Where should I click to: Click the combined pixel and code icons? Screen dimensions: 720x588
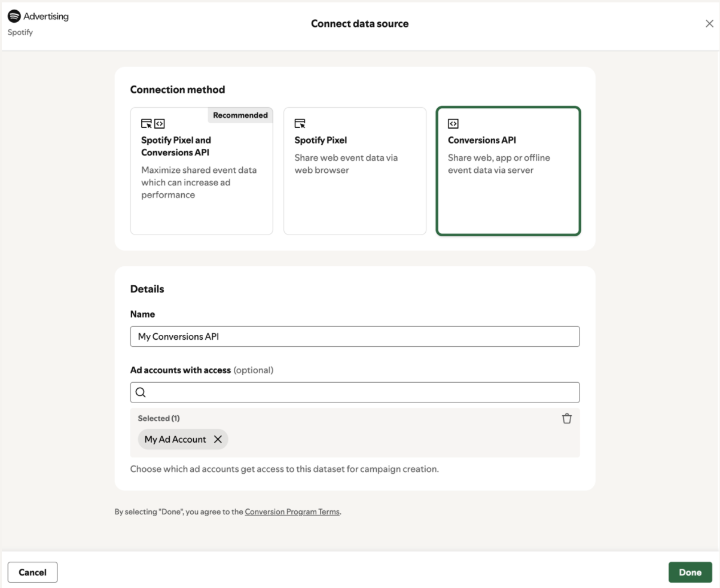[153, 124]
